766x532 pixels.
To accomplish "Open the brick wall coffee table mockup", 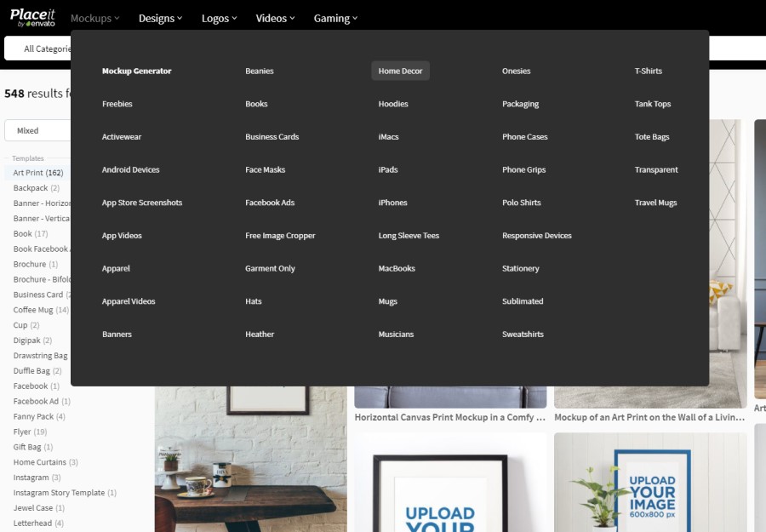I will 251,459.
